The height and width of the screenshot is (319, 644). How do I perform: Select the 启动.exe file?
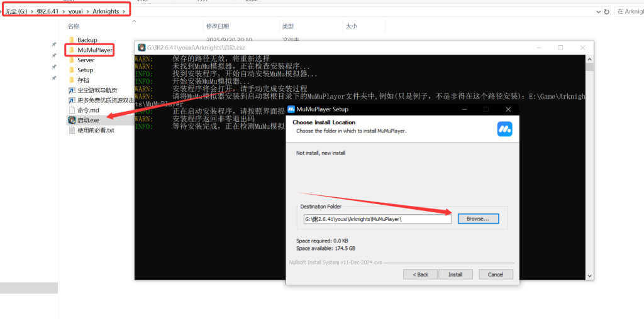coord(88,120)
